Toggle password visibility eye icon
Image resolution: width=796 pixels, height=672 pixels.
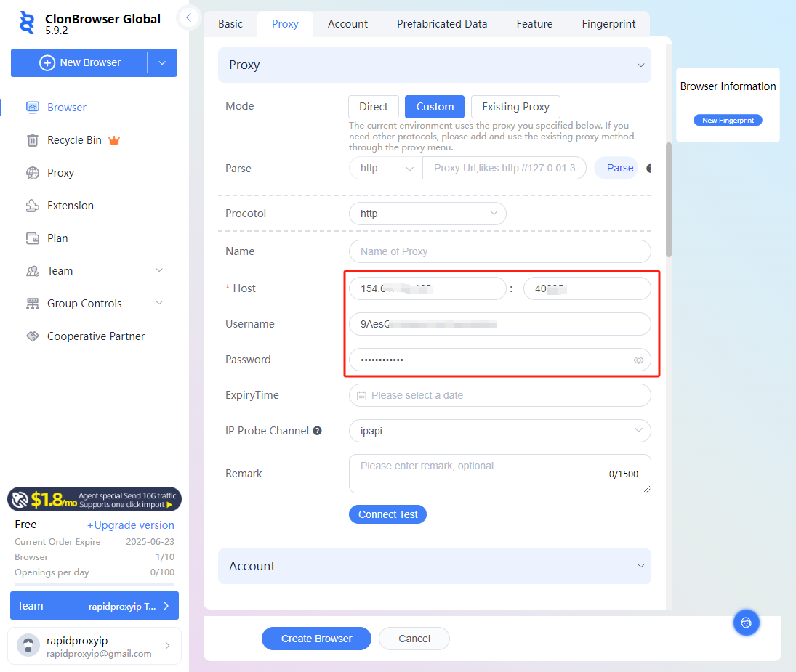pyautogui.click(x=638, y=360)
